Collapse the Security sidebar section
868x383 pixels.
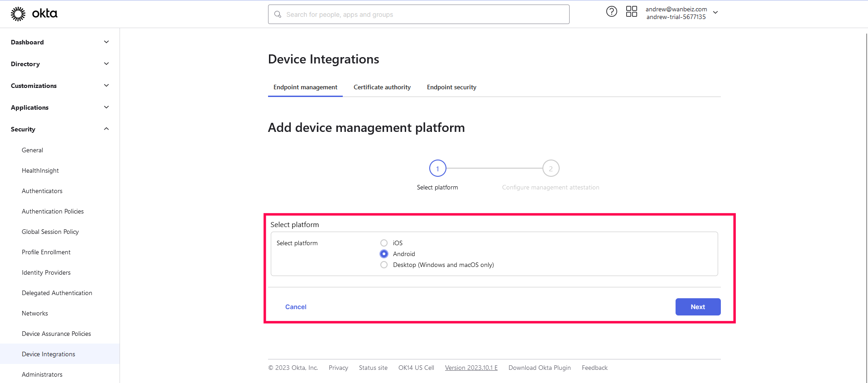(x=106, y=129)
